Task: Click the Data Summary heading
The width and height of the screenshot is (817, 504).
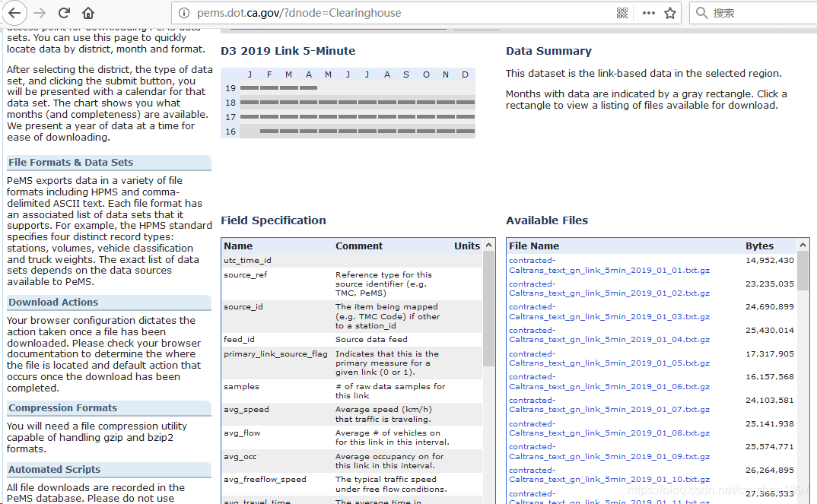Action: [548, 51]
